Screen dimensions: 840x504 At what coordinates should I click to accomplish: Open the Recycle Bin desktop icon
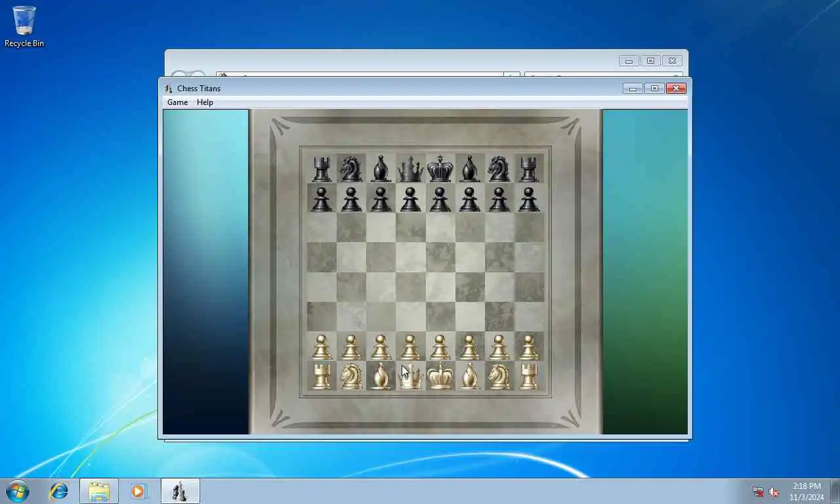tap(24, 26)
